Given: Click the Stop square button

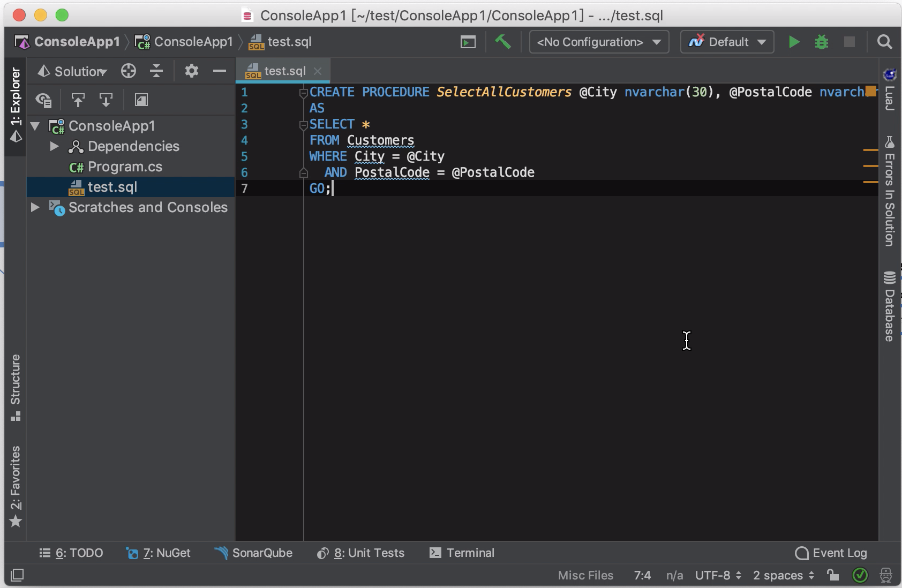Looking at the screenshot, I should pos(850,42).
